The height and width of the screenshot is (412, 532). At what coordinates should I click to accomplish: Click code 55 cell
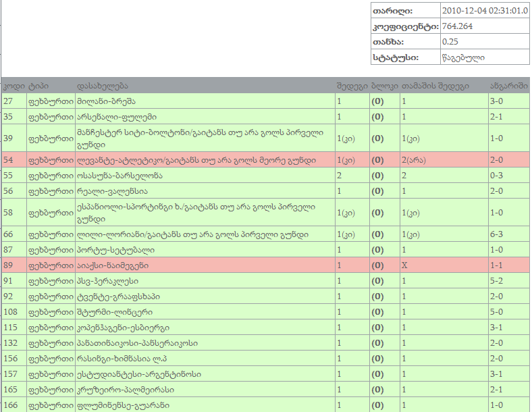(x=8, y=176)
